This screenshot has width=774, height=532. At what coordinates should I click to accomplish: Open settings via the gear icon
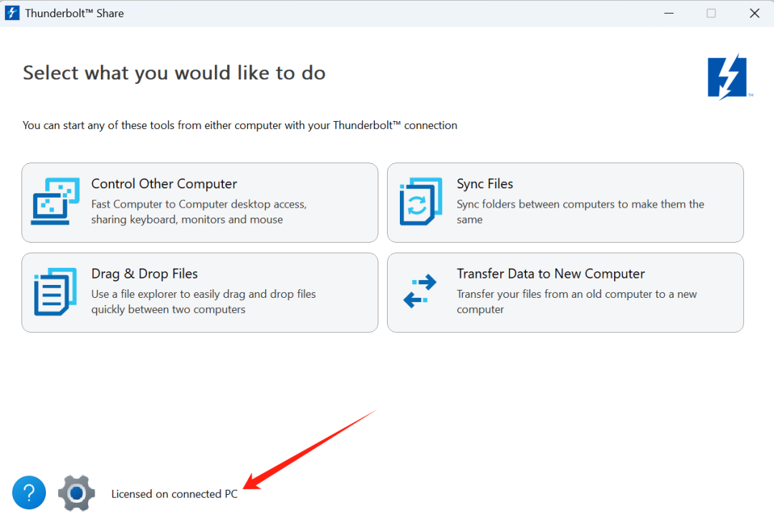pos(77,493)
